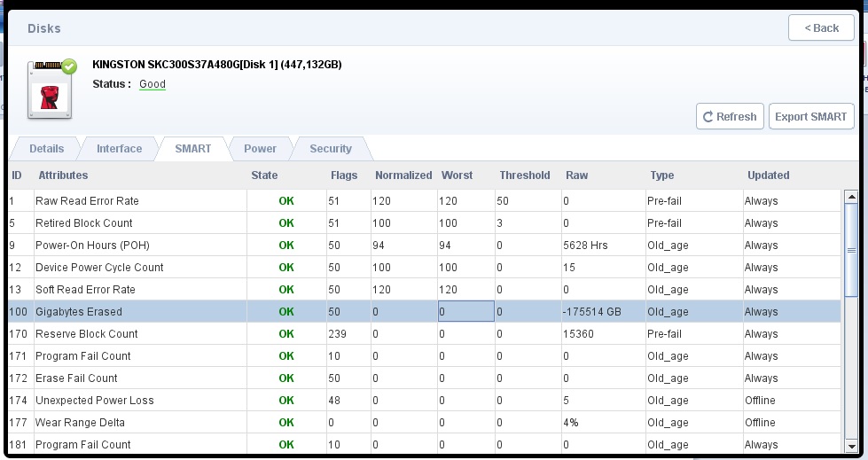Click the green checkmark status badge
The height and width of the screenshot is (460, 868).
[69, 66]
